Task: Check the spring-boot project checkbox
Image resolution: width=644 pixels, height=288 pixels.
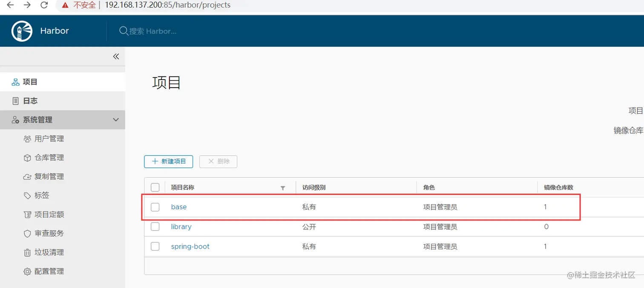Action: click(155, 246)
